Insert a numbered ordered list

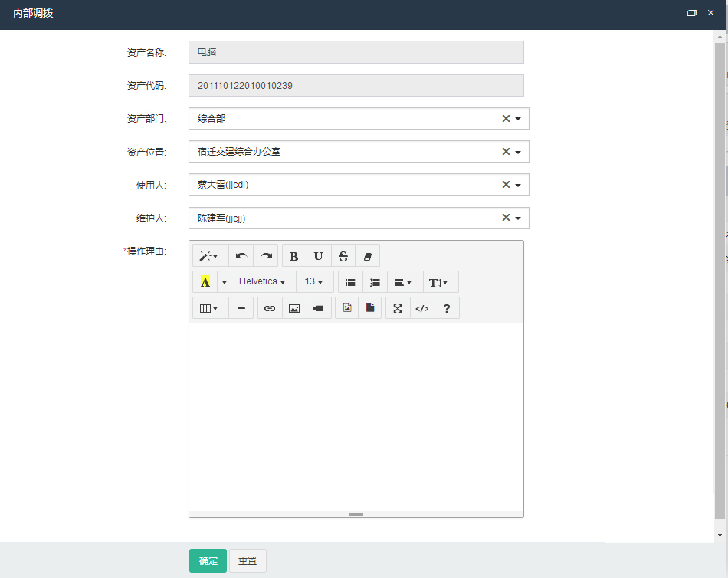(375, 282)
